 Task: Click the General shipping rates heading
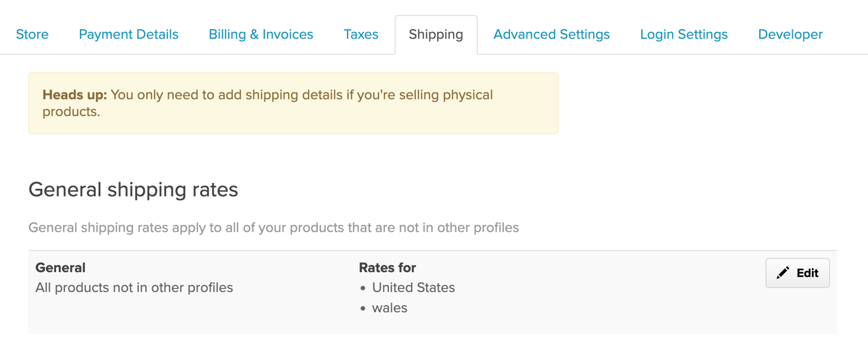(133, 190)
